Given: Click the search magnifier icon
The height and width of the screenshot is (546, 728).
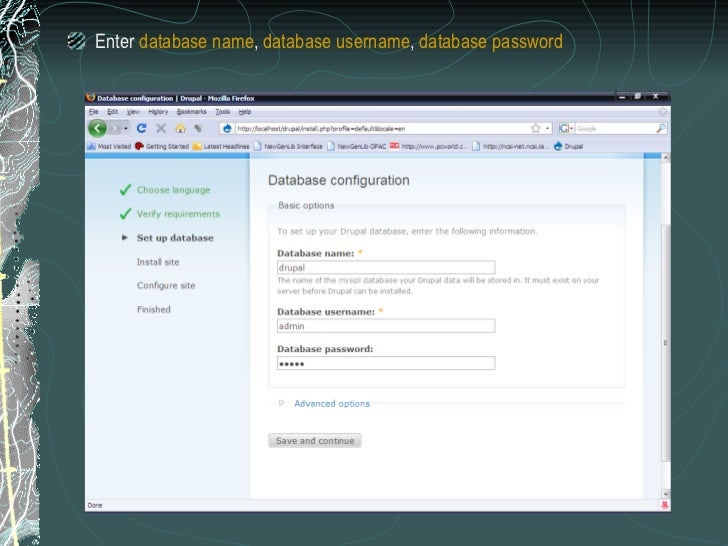Looking at the screenshot, I should pyautogui.click(x=661, y=129).
